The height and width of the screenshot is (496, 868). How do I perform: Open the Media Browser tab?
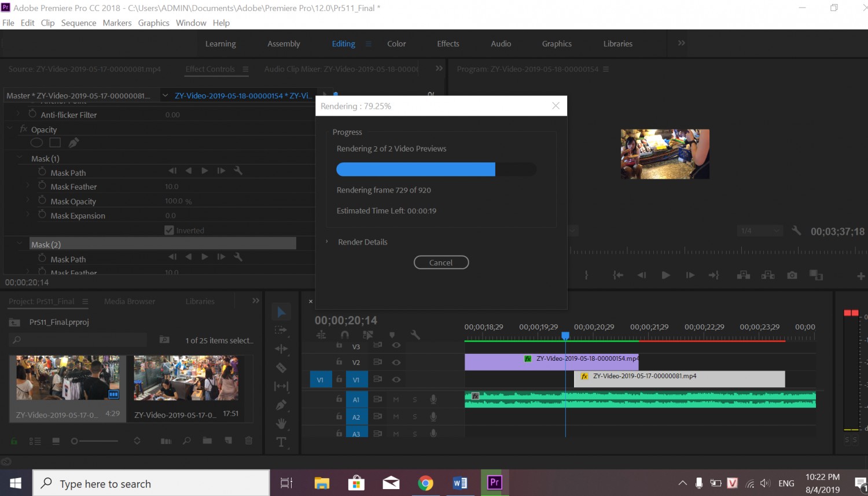coord(130,302)
